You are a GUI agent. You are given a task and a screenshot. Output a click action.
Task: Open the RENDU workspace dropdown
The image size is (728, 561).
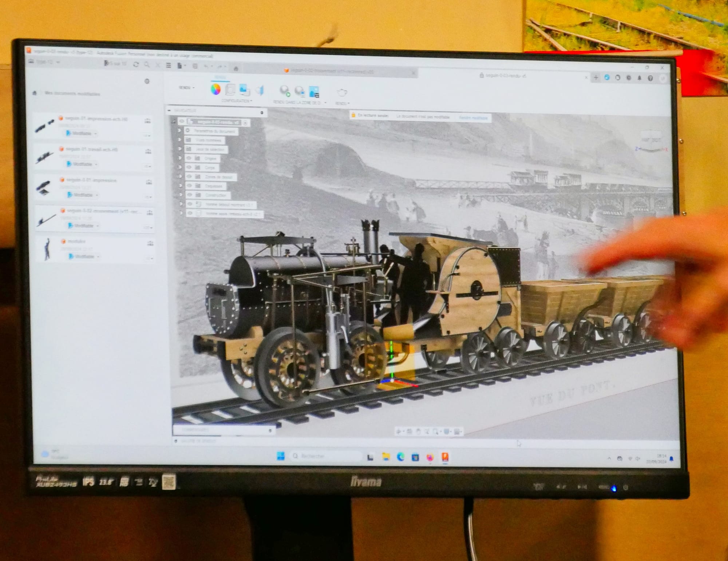point(187,88)
